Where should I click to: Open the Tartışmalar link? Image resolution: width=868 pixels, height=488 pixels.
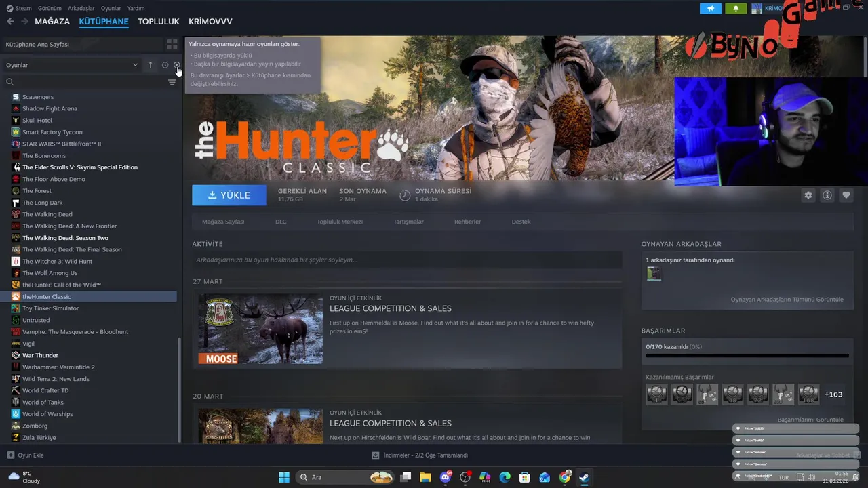[408, 222]
